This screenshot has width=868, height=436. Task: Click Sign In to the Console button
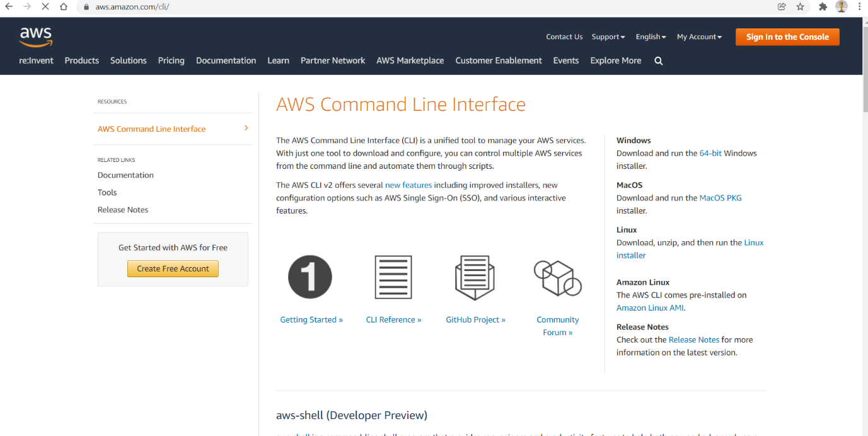pyautogui.click(x=787, y=37)
